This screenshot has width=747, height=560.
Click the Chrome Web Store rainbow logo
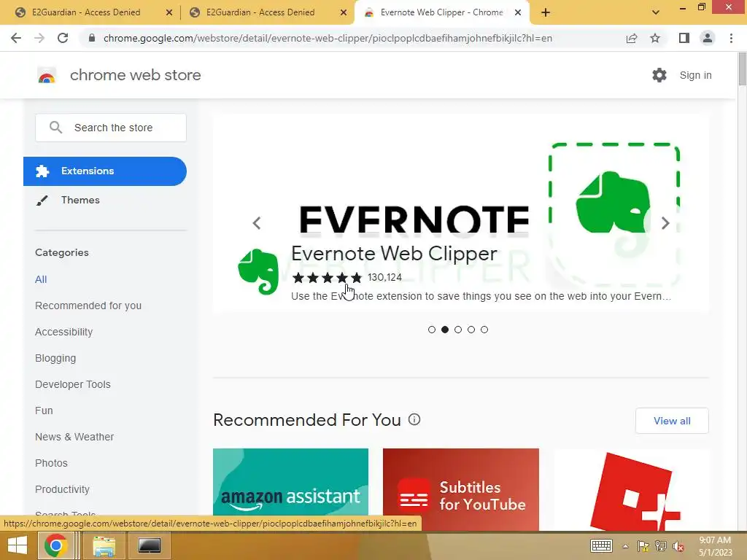(47, 75)
